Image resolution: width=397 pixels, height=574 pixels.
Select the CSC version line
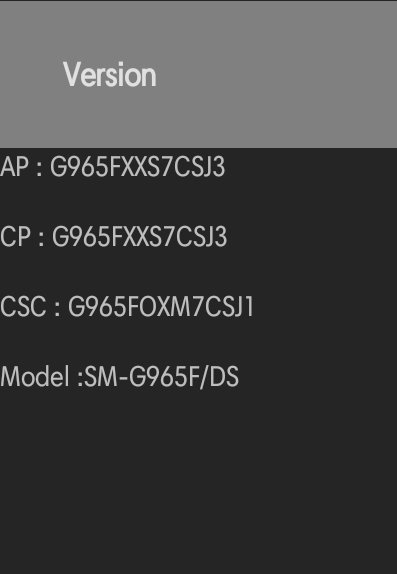tap(127, 306)
